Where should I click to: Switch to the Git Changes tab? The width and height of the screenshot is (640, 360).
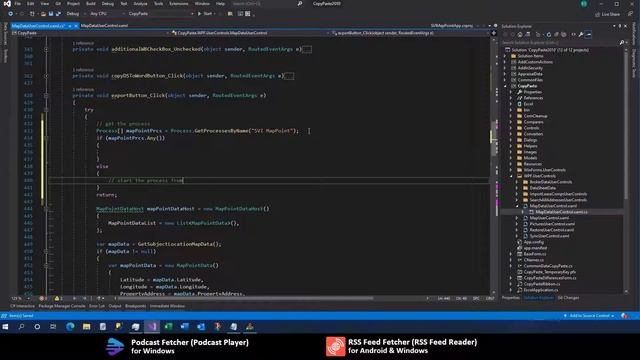pyautogui.click(x=568, y=298)
